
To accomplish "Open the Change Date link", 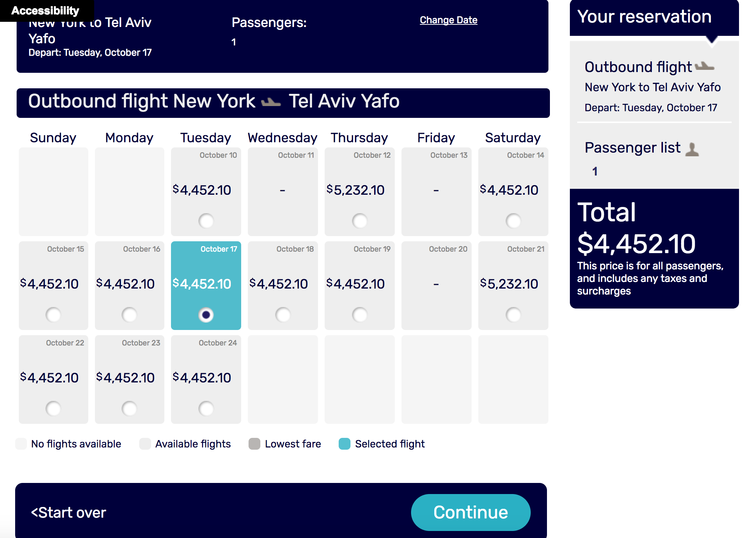I will click(448, 20).
